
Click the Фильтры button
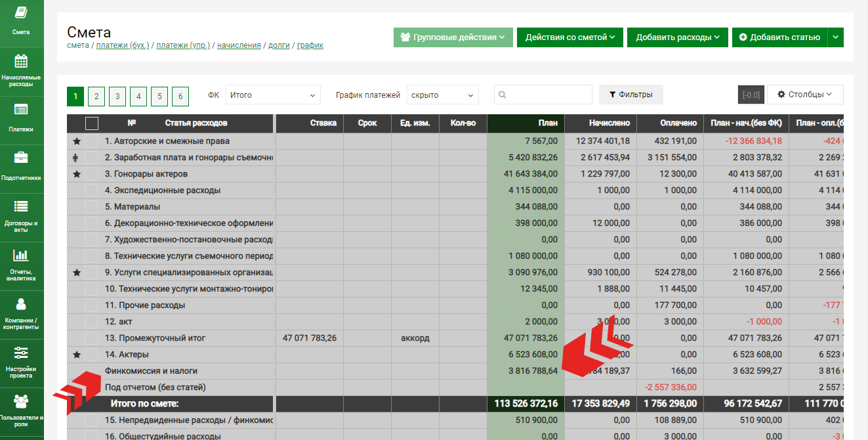click(x=630, y=95)
